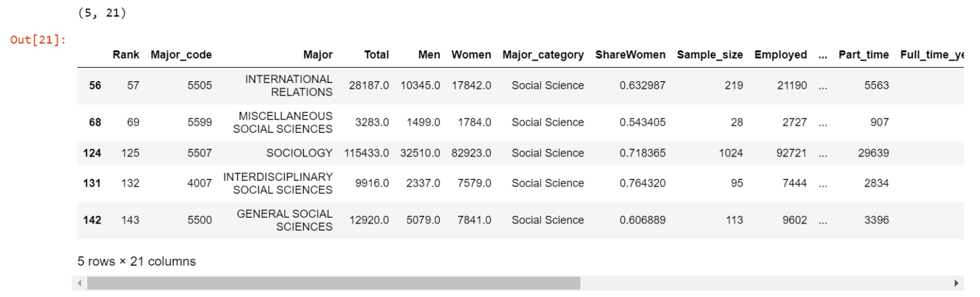Viewport: 980px width, 297px height.
Task: Click Rank value 143
Action: (130, 220)
